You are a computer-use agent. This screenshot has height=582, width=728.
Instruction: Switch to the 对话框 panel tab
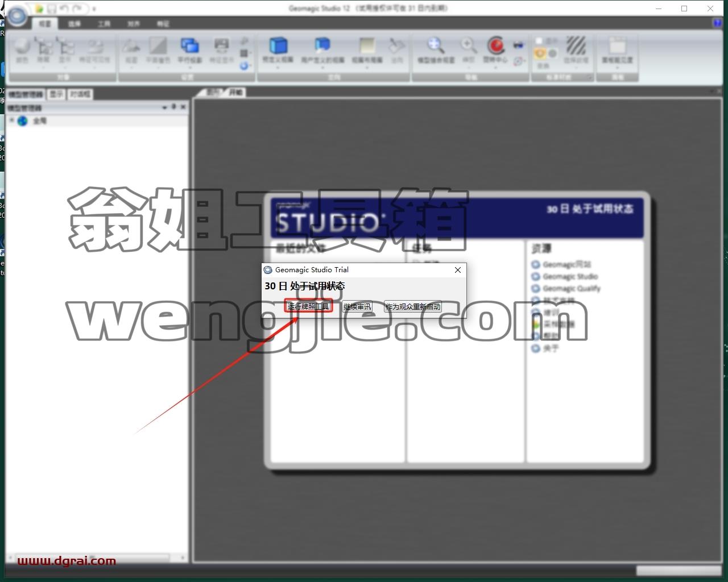80,94
